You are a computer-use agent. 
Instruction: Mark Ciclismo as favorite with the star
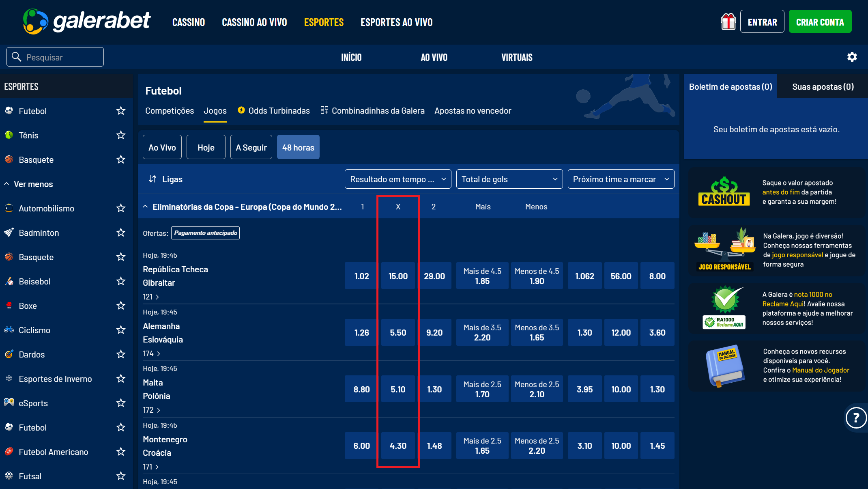[x=120, y=330]
